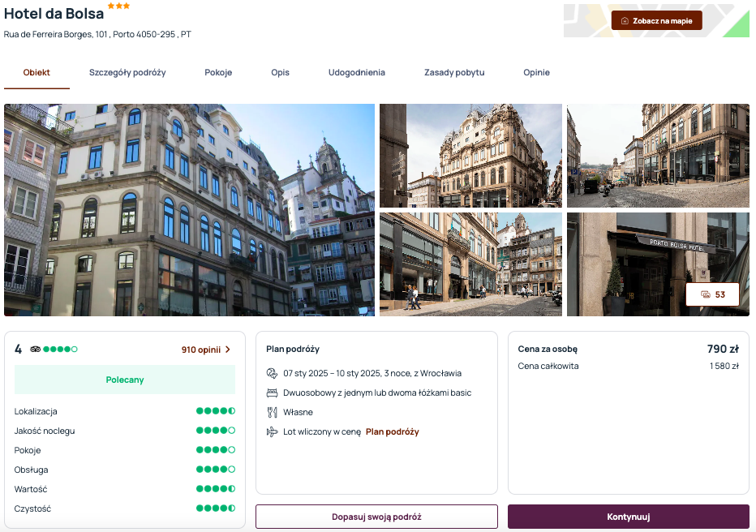This screenshot has width=756, height=532.
Task: Click the overall rating bubbles next to 4
Action: click(60, 350)
